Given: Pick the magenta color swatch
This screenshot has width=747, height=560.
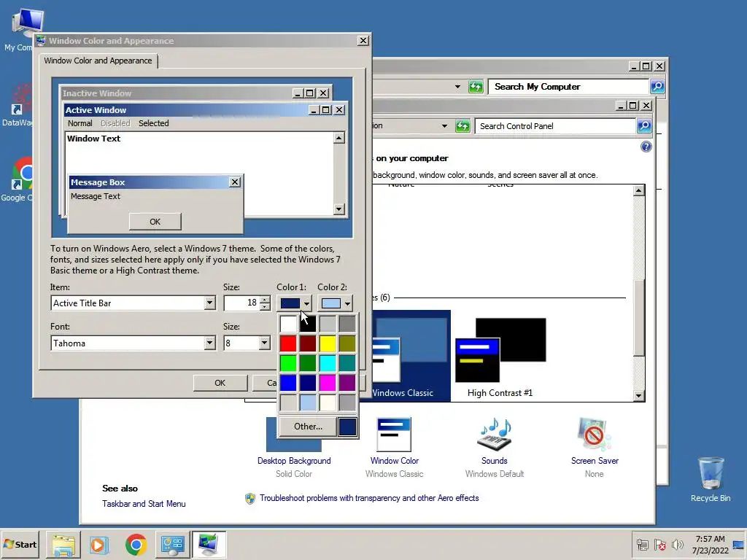Looking at the screenshot, I should tap(328, 382).
